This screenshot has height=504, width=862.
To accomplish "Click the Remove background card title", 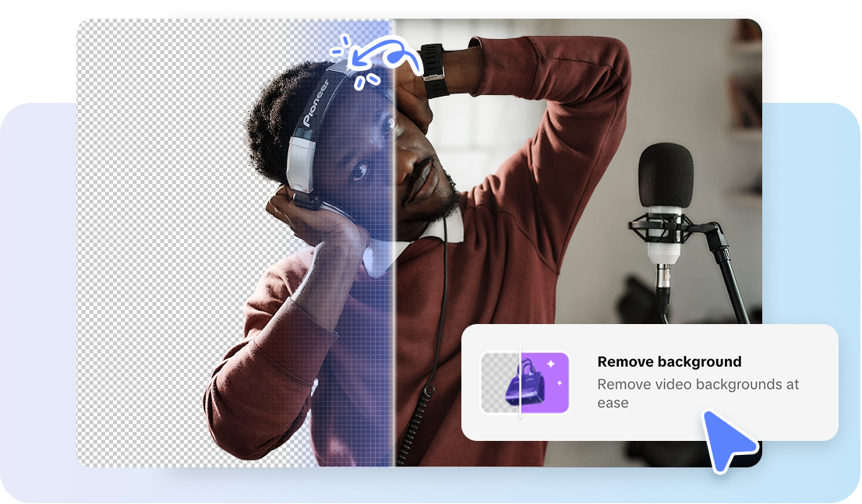I will coord(669,361).
